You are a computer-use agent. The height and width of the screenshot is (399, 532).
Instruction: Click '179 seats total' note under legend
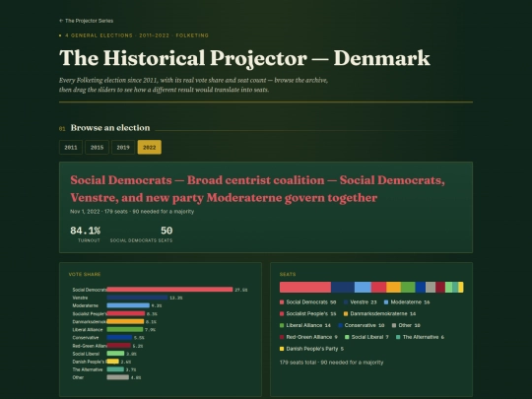pos(331,363)
